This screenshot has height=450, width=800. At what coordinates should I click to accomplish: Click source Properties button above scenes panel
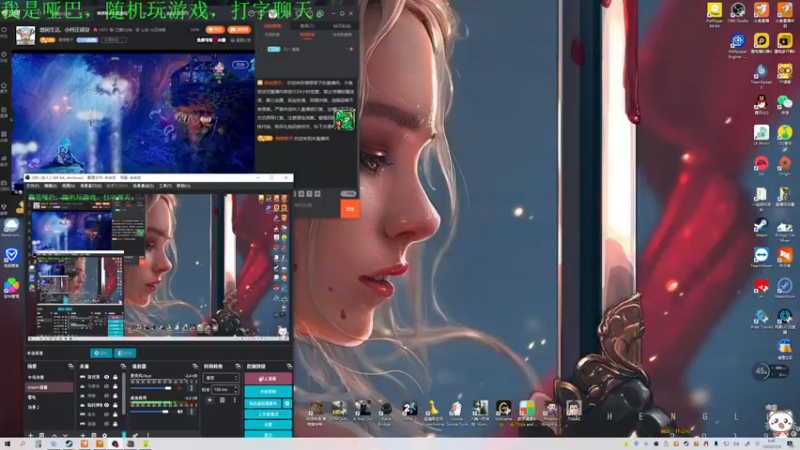[x=101, y=353]
